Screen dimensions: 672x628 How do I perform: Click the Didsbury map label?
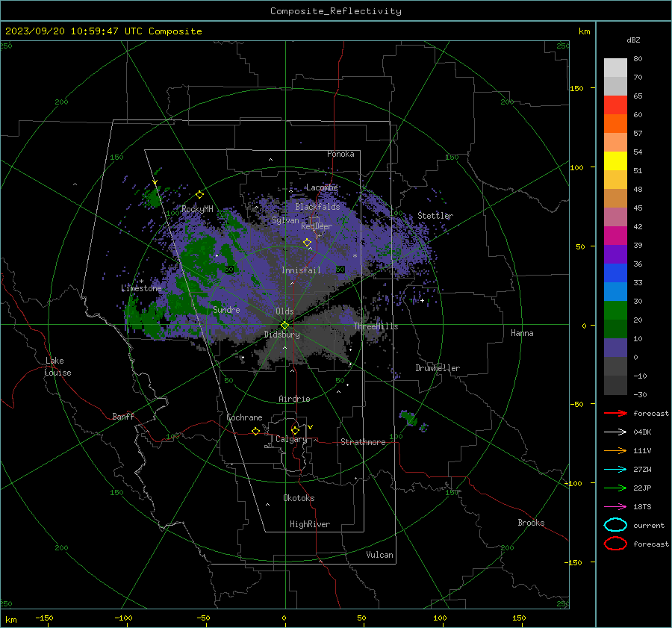click(281, 335)
